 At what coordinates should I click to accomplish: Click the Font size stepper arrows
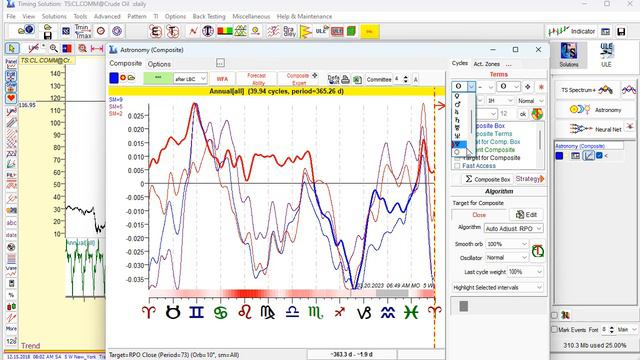(611, 329)
